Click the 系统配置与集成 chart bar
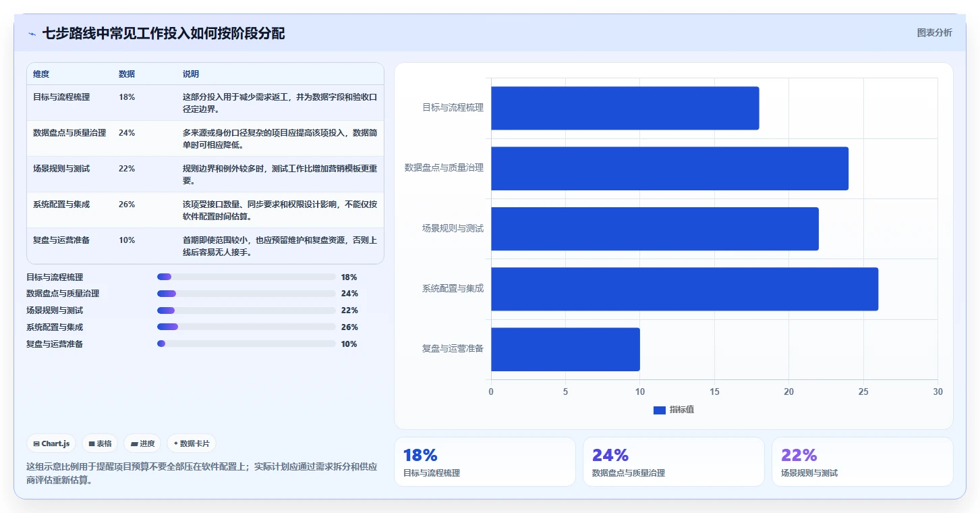Viewport: 980px width, 513px height. pyautogui.click(x=685, y=289)
